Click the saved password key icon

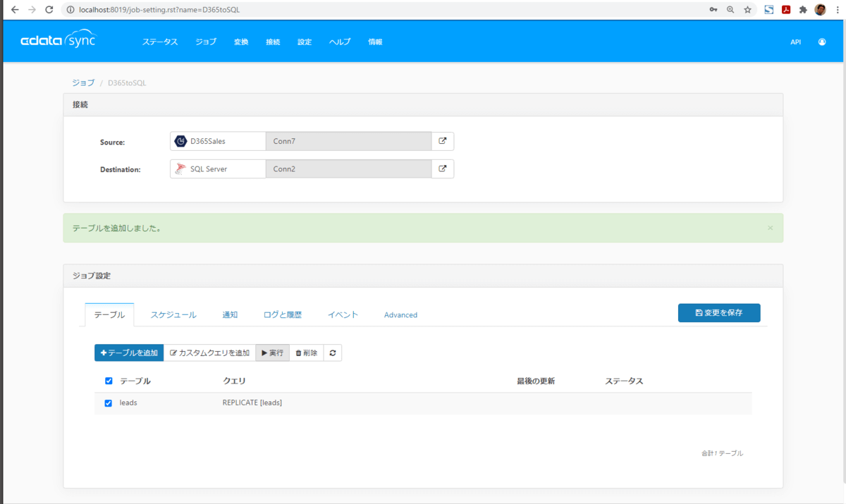click(x=713, y=10)
